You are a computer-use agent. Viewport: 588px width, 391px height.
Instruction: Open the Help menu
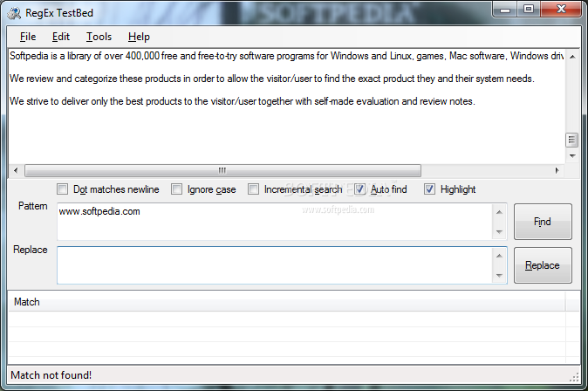[139, 37]
